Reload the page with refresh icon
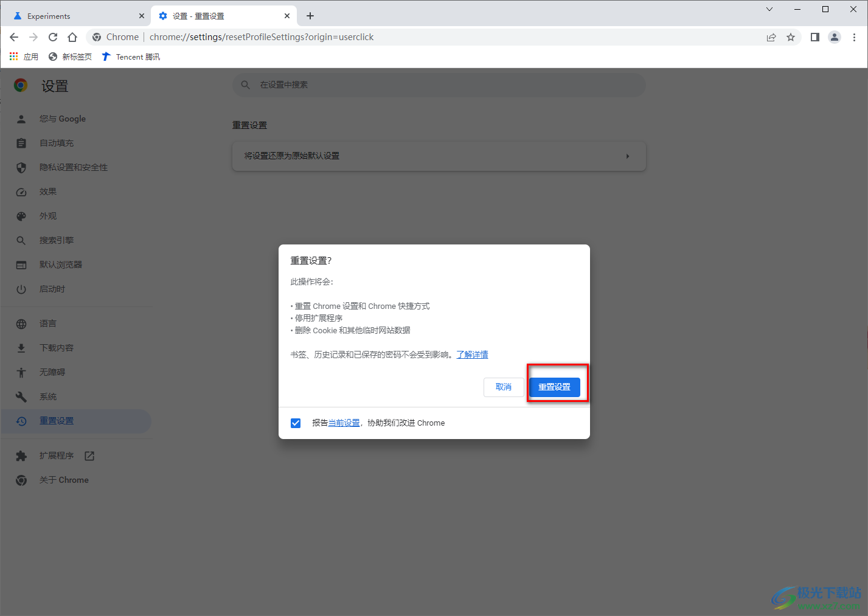The width and height of the screenshot is (868, 616). [53, 37]
